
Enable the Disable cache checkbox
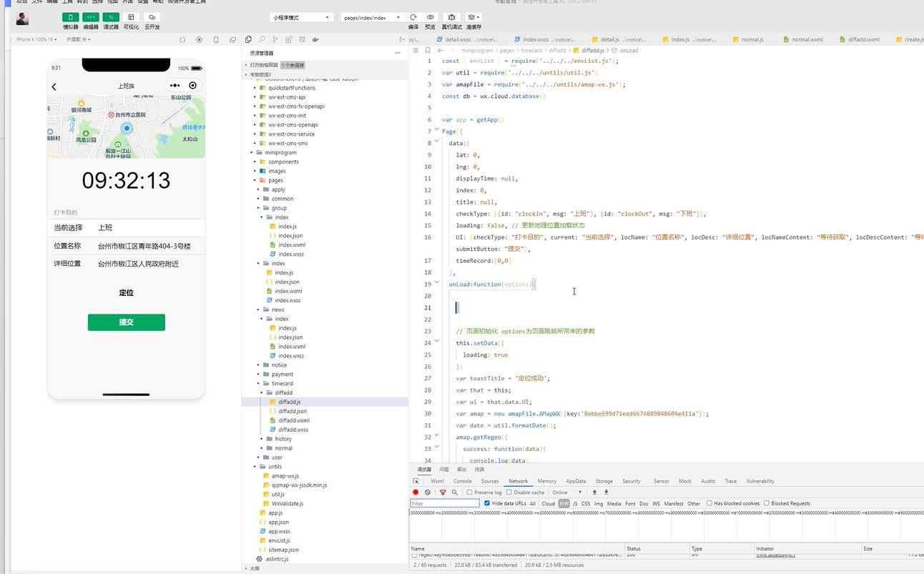pos(508,493)
